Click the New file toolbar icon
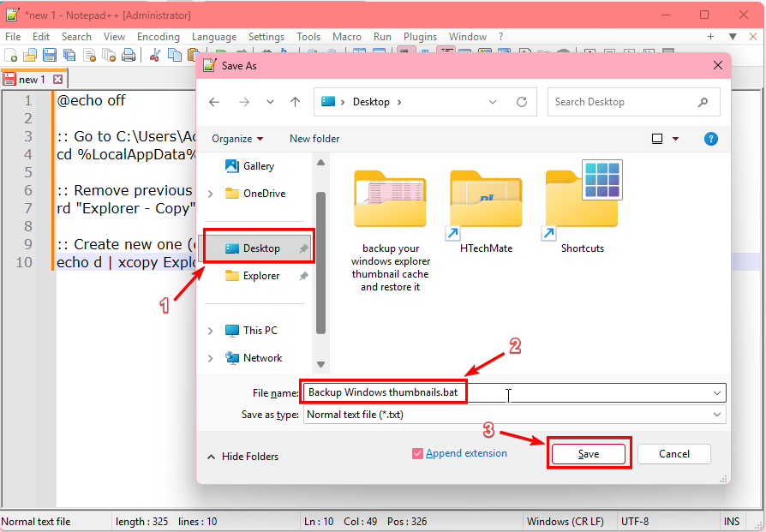 (x=11, y=55)
